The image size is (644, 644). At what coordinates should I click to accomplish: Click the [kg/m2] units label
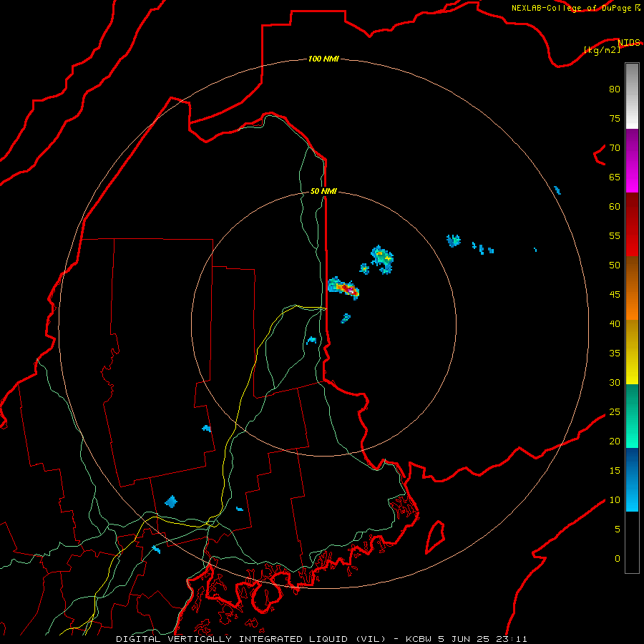pyautogui.click(x=602, y=50)
